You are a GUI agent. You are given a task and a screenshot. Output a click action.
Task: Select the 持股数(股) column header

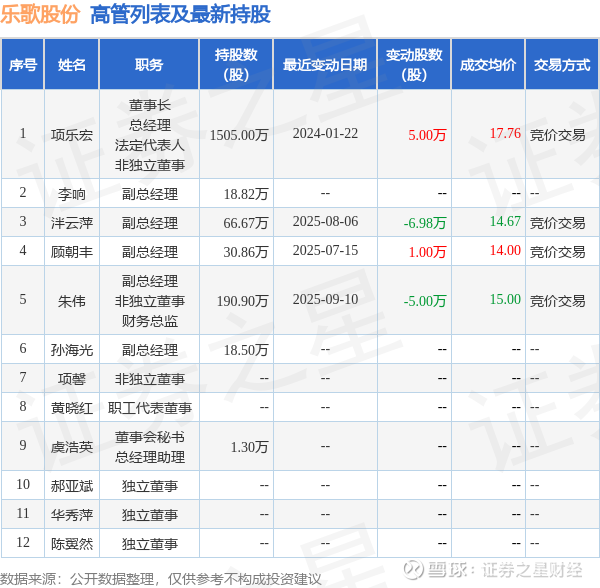click(236, 65)
